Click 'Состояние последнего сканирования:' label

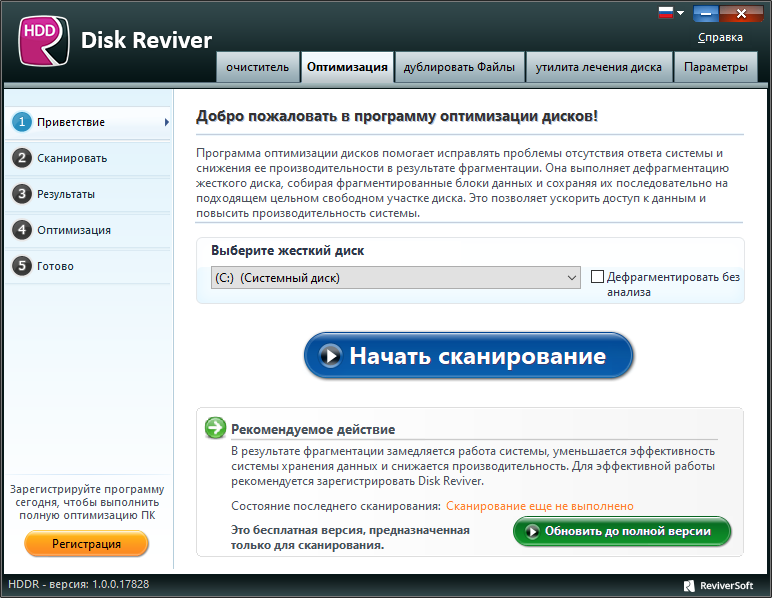pyautogui.click(x=336, y=506)
